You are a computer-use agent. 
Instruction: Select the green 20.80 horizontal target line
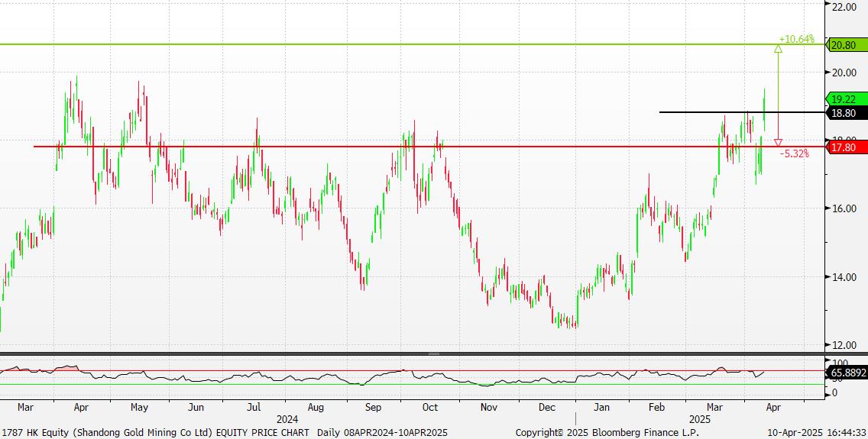point(382,44)
